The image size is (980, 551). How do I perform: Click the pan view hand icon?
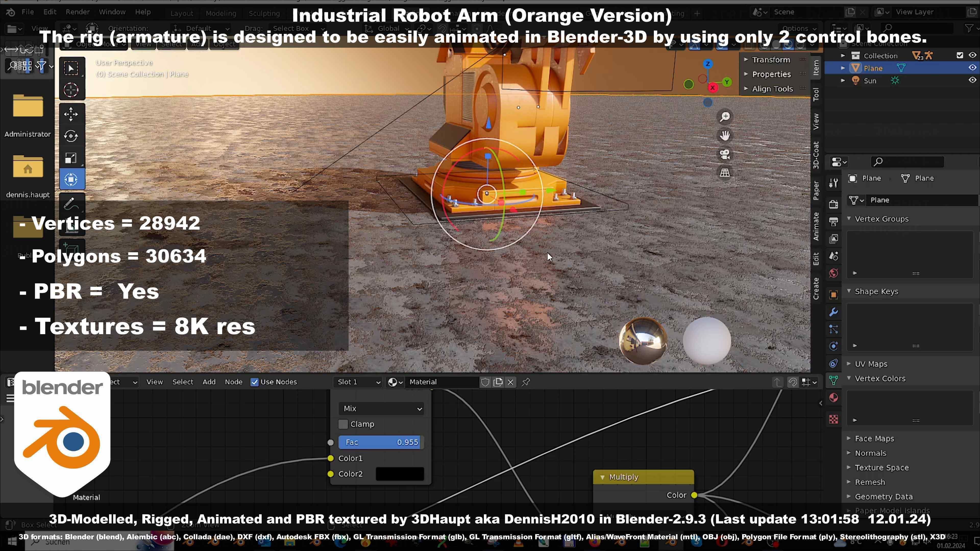click(x=725, y=136)
